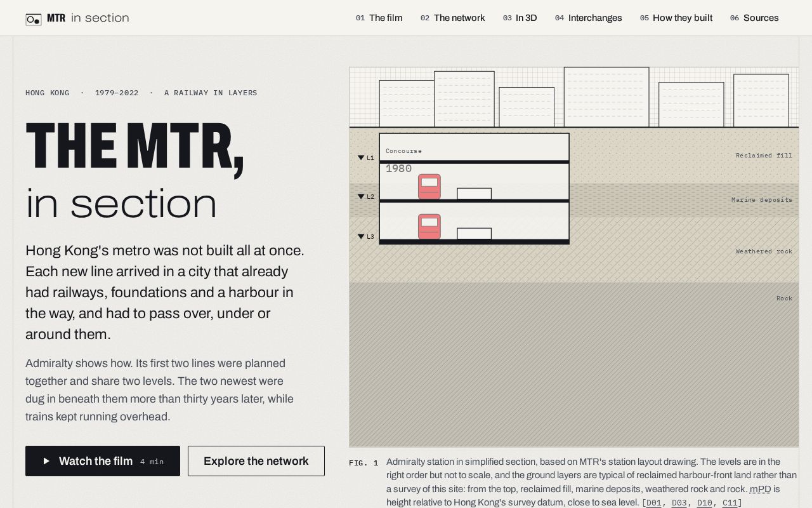Click the '4 min' duration label

click(x=152, y=462)
